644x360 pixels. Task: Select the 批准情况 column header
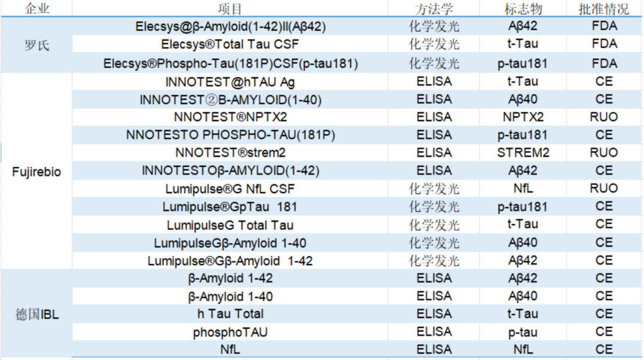(604, 8)
